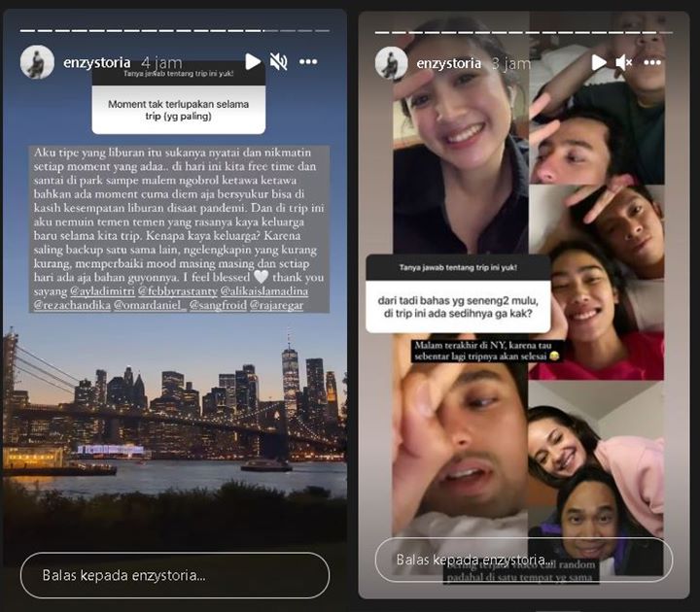Select the 'I feel blessed' caption paragraph
Screen dimensions: 700x612
coord(179,229)
